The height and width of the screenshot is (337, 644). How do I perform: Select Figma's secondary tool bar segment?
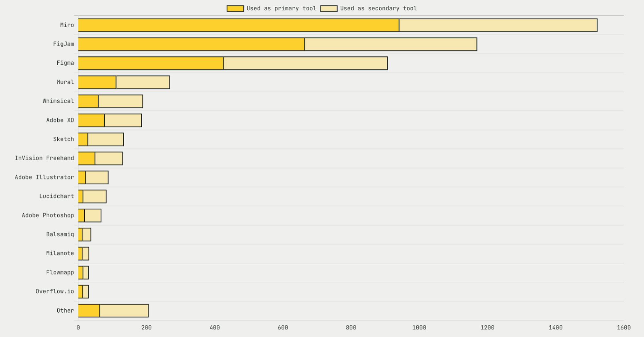[x=306, y=63]
